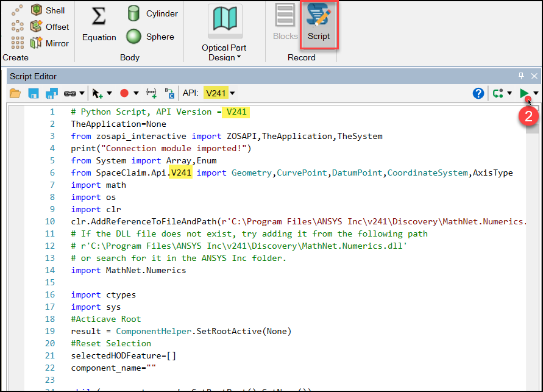
Task: Click the '#Reset Selection' comment
Action: pos(111,343)
